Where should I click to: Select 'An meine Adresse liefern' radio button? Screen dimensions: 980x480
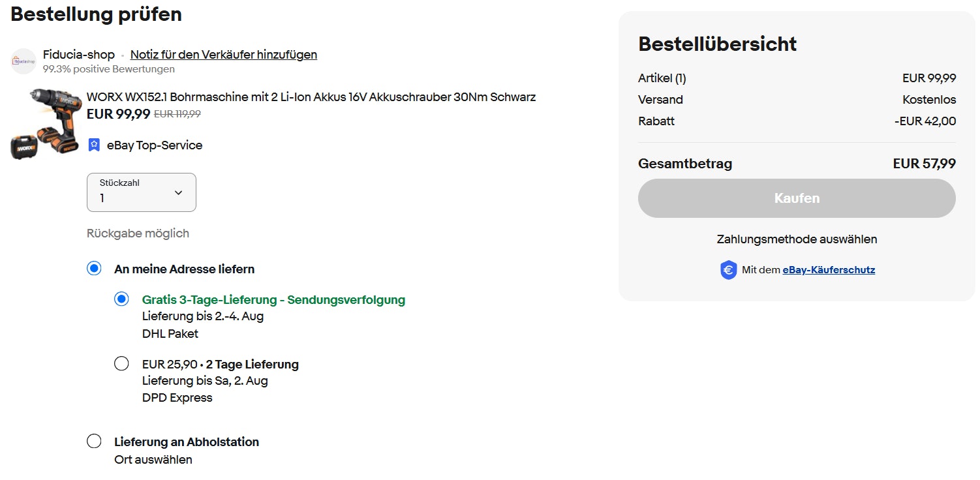(94, 269)
